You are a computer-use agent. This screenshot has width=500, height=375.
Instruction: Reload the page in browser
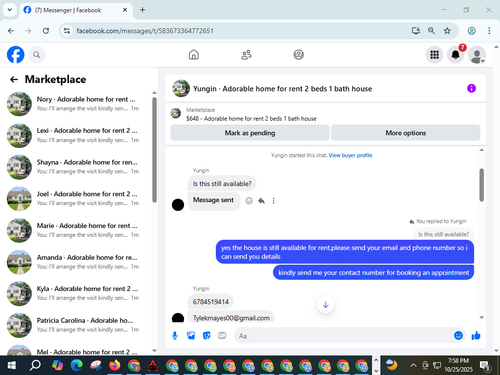pyautogui.click(x=46, y=31)
